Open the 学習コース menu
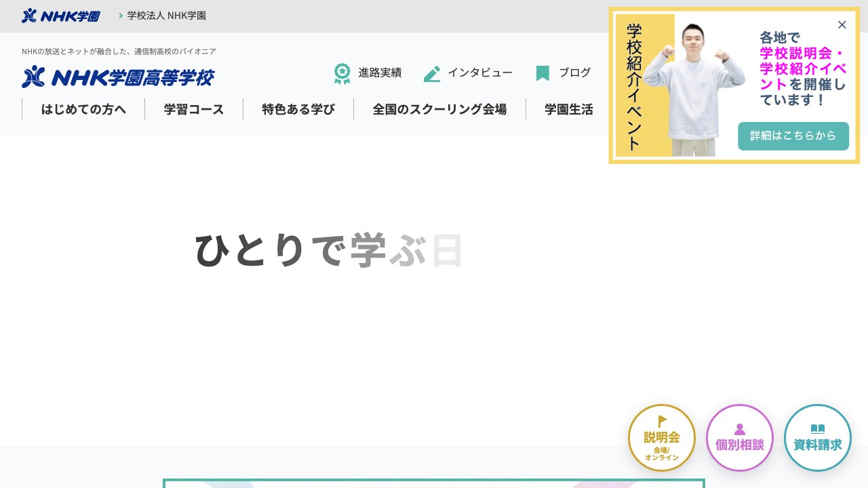The width and height of the screenshot is (868, 488). pyautogui.click(x=194, y=109)
